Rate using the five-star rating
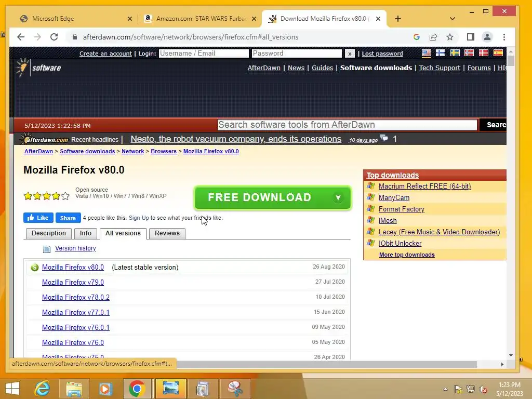532x399 pixels. tap(46, 196)
